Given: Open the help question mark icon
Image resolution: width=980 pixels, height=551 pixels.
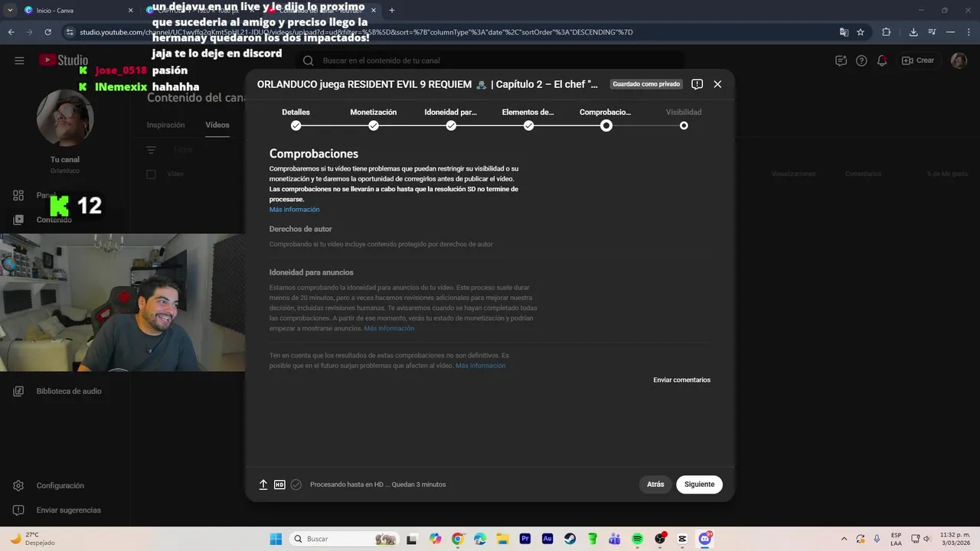Looking at the screenshot, I should click(861, 60).
